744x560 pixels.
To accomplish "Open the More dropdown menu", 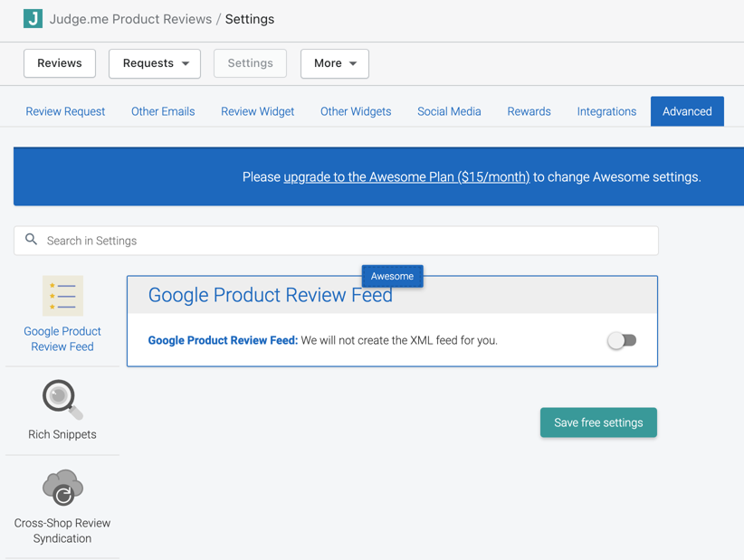I will click(335, 63).
